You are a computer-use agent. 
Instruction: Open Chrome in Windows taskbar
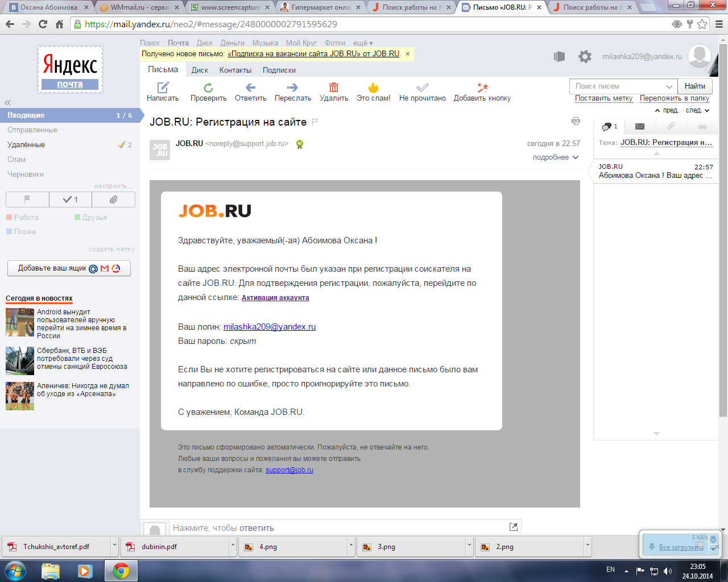click(x=121, y=571)
